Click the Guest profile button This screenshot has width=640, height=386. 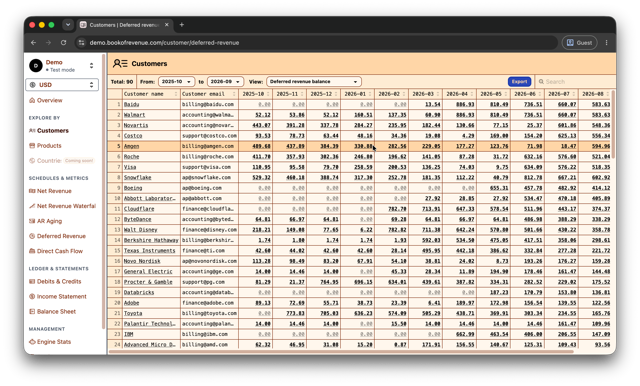[x=580, y=42]
